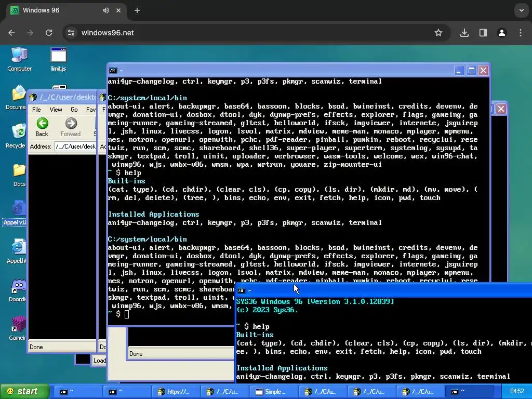Open the Chrome profile avatar icon
This screenshot has width=532, height=399.
coord(502,33)
